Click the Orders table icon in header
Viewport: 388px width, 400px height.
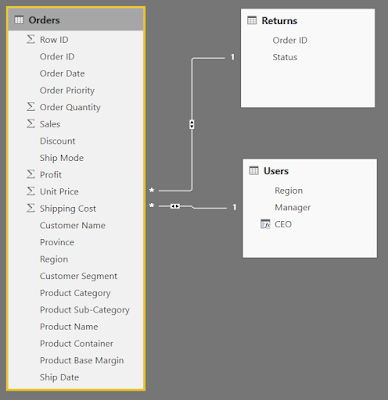point(19,20)
